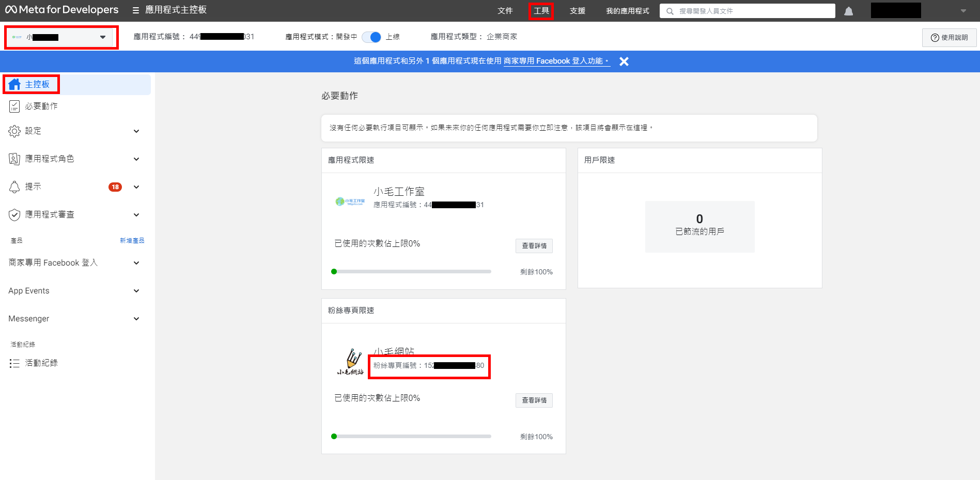
Task: Click the 小毛工作室 app logo
Action: [350, 201]
